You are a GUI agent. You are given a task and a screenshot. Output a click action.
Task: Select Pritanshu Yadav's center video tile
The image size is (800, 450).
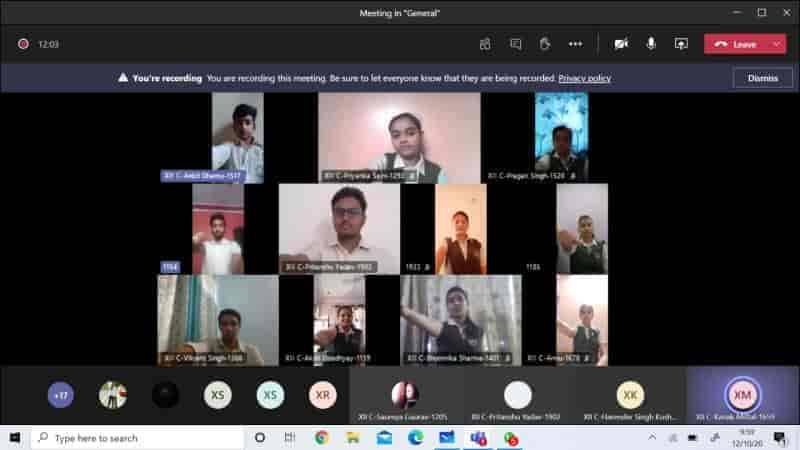pyautogui.click(x=339, y=228)
